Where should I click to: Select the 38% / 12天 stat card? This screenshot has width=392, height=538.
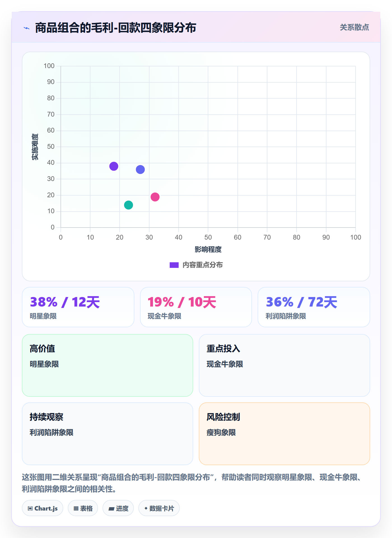click(x=78, y=307)
